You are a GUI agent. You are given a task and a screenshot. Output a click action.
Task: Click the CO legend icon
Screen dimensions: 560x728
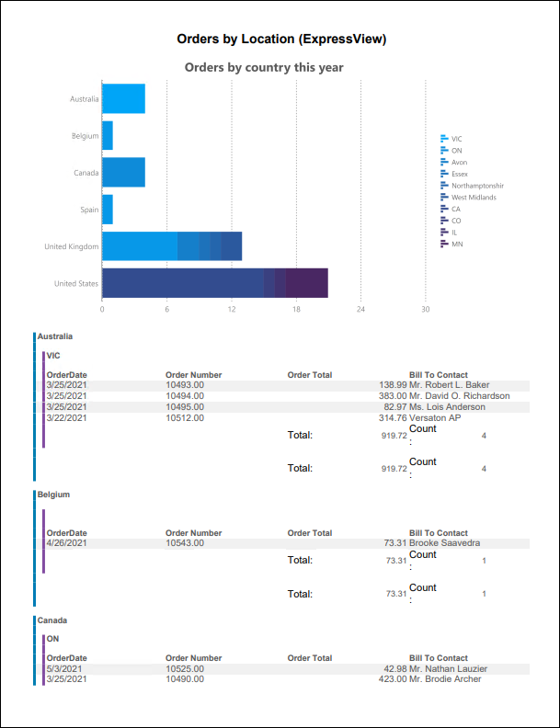444,221
